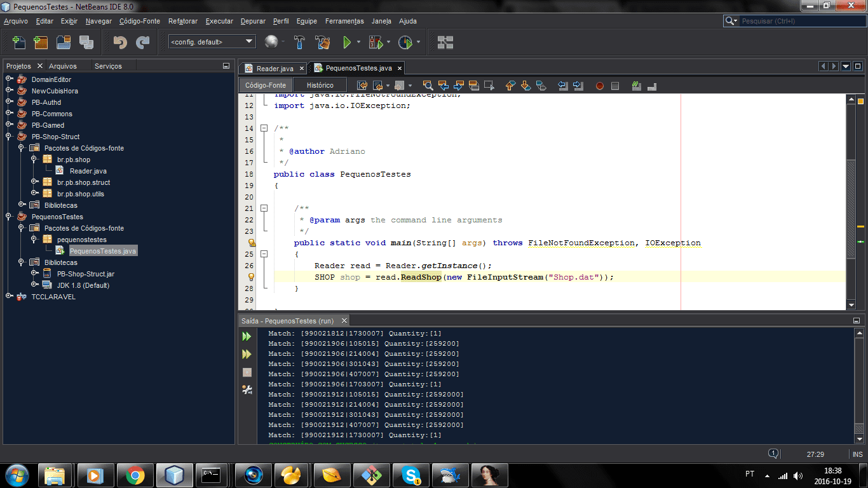Click the Histórico view button
The image size is (868, 488).
pos(320,85)
